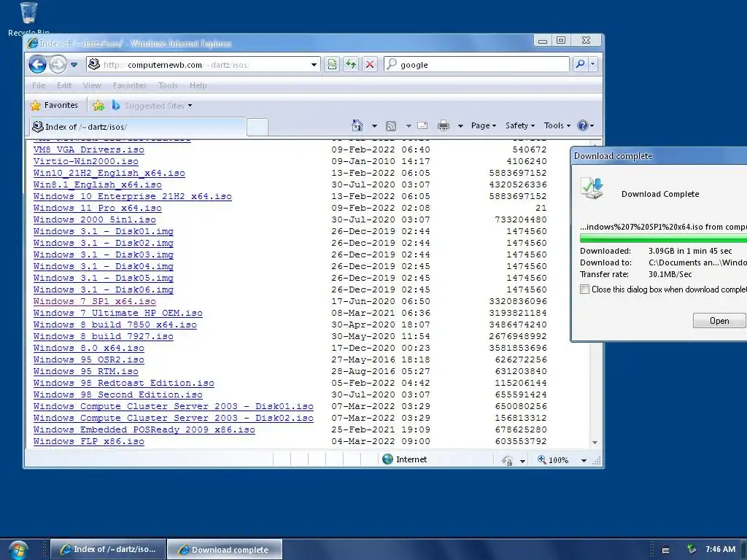Click the Print icon

point(444,125)
